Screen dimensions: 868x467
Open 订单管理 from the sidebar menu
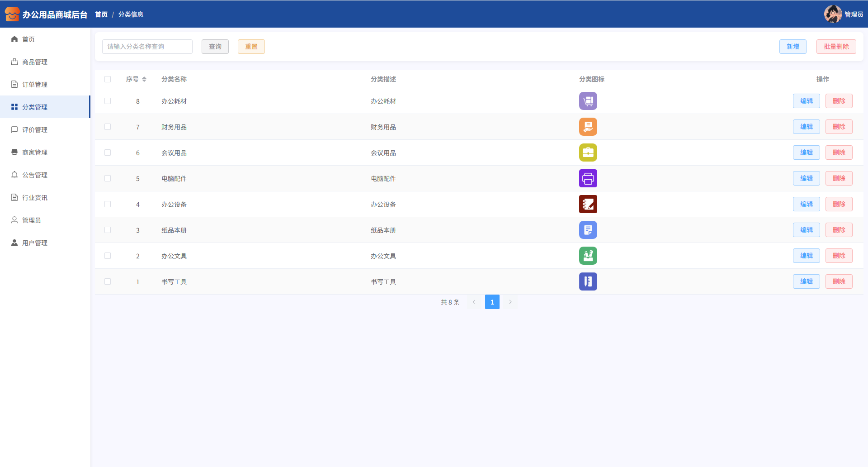coord(35,85)
